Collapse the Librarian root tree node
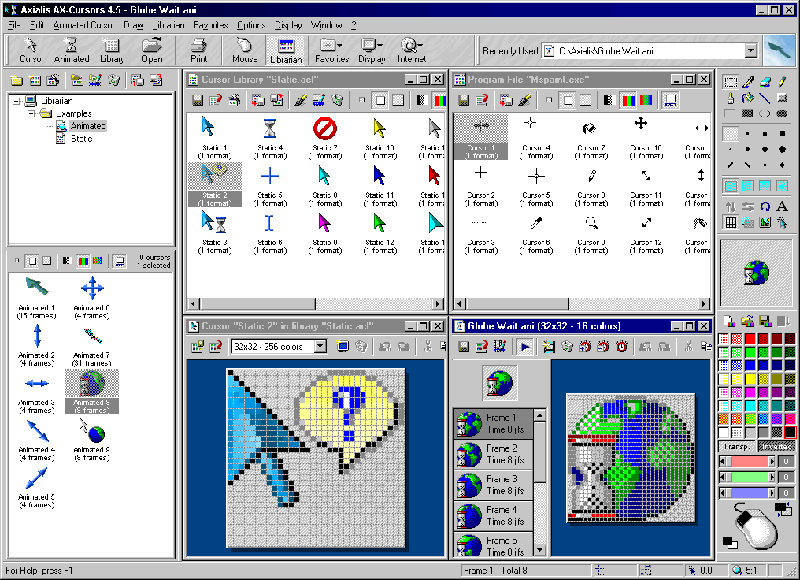The image size is (800, 580). click(x=17, y=101)
